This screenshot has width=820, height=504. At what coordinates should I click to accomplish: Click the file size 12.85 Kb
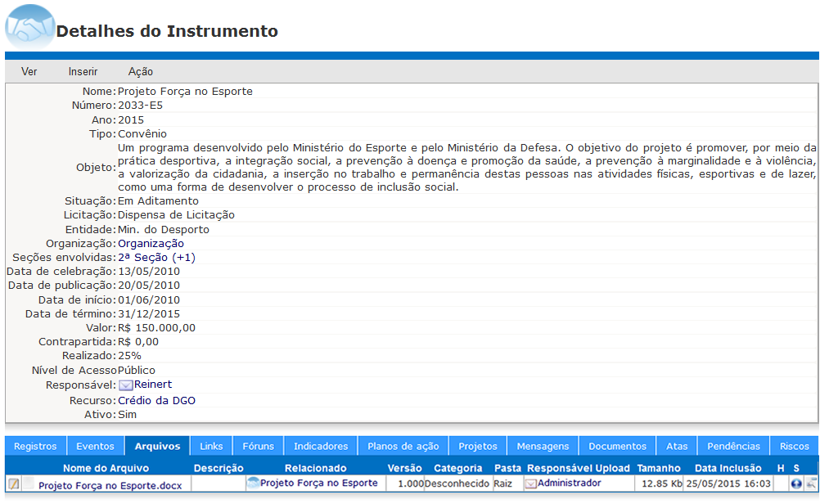pyautogui.click(x=661, y=484)
